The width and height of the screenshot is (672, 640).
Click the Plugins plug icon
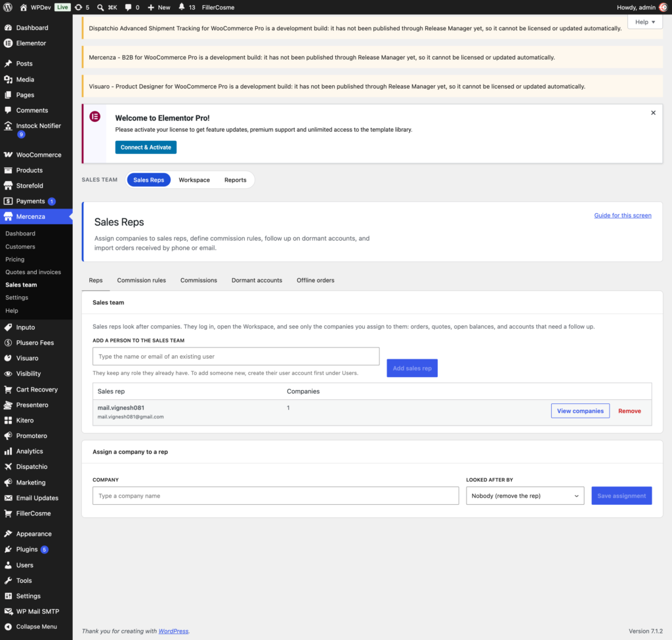point(8,550)
